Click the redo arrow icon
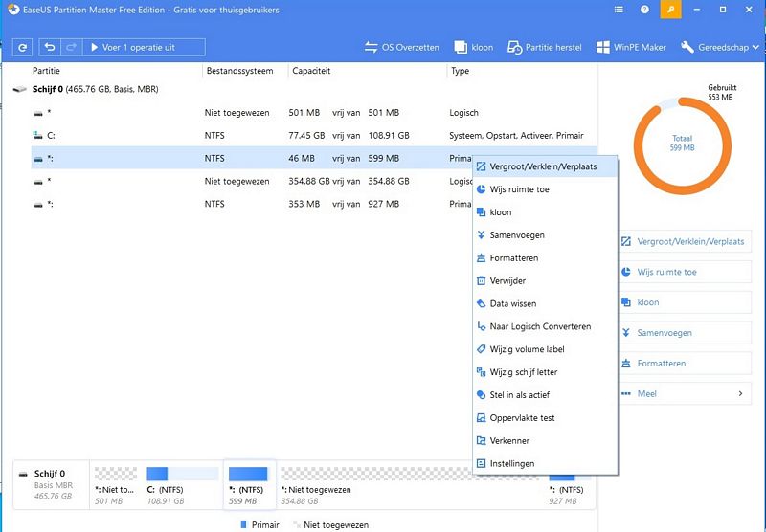Viewport: 766px width, 532px height. (x=71, y=47)
